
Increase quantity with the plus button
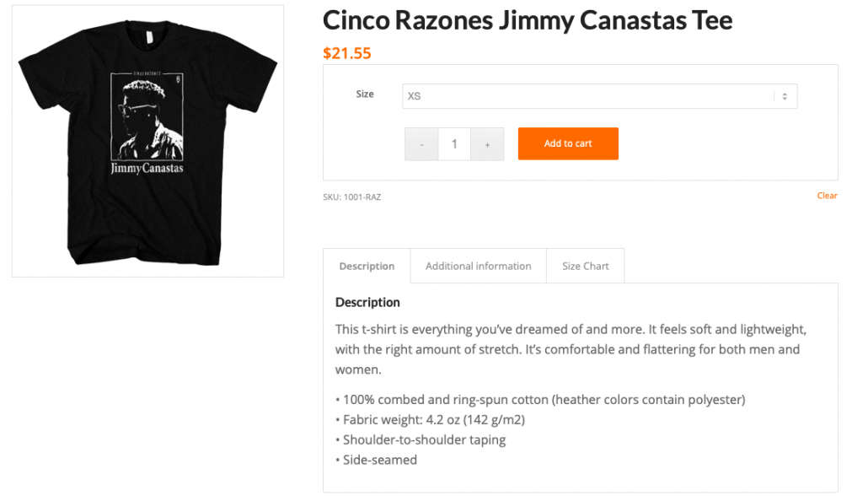pos(487,144)
